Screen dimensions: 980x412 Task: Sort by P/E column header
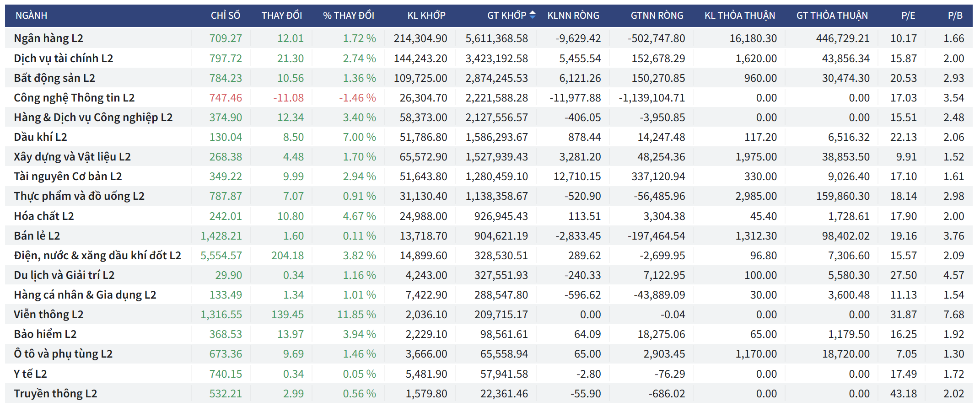tap(908, 16)
